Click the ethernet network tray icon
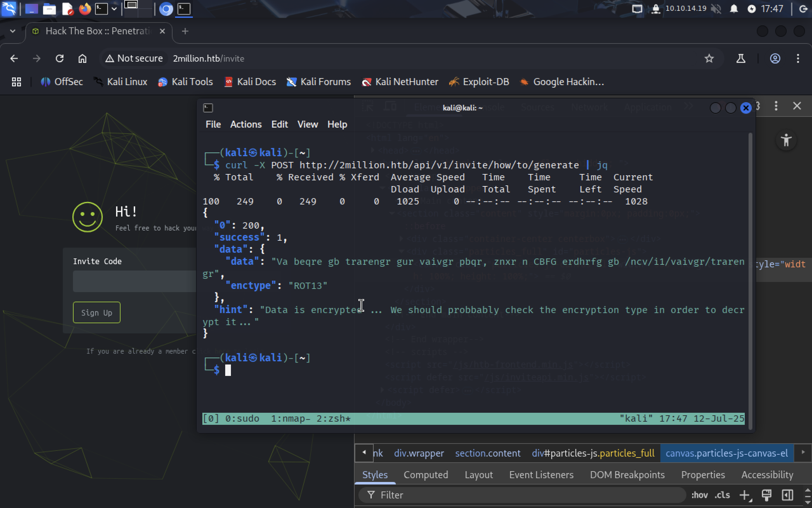This screenshot has height=508, width=812. 637,9
